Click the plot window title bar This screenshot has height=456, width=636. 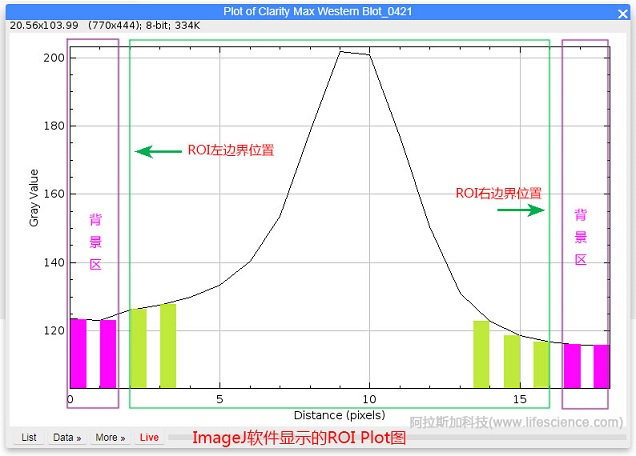point(318,10)
